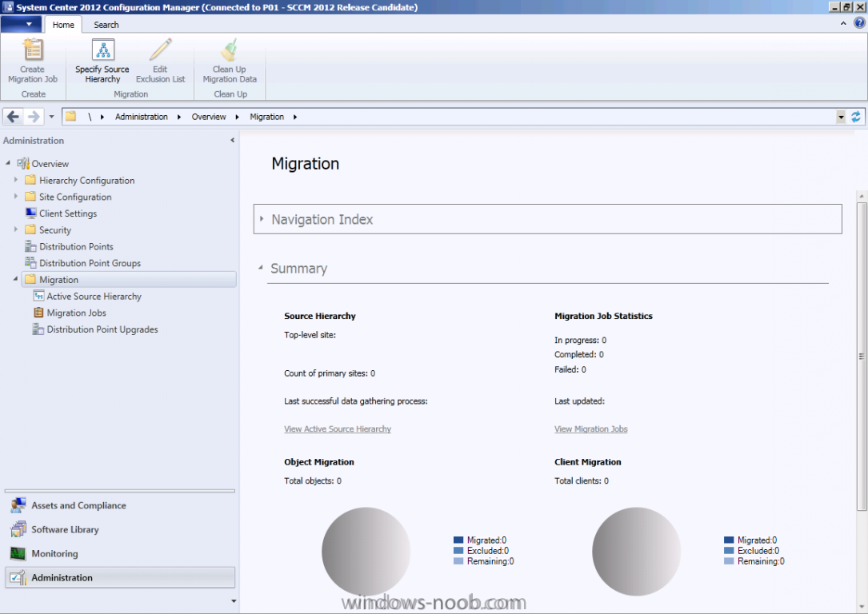Click the summary vertical scrollbar thumb
868x614 pixels.
[x=862, y=357]
